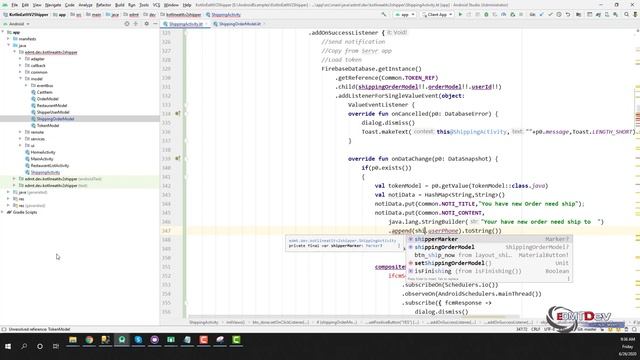Hide the Project panel with minus icon

[155, 24]
